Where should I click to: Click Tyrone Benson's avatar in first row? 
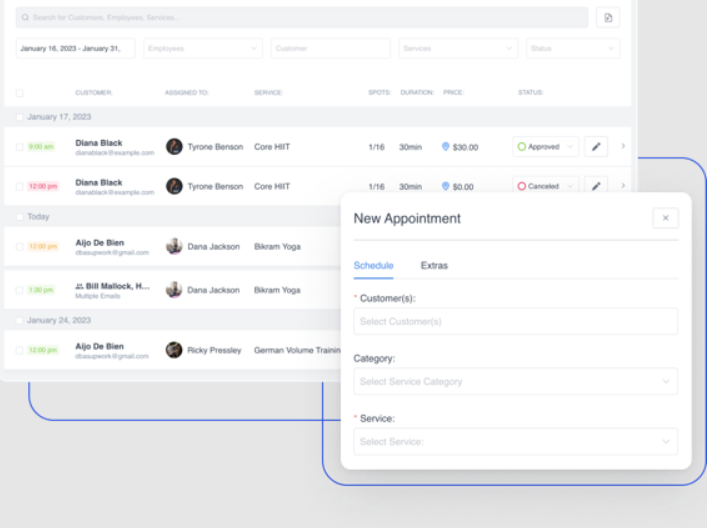click(174, 147)
